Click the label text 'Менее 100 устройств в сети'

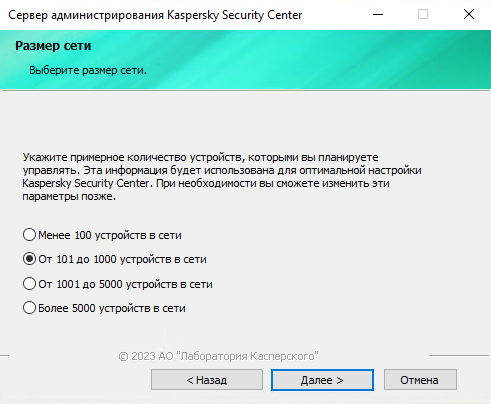(110, 235)
